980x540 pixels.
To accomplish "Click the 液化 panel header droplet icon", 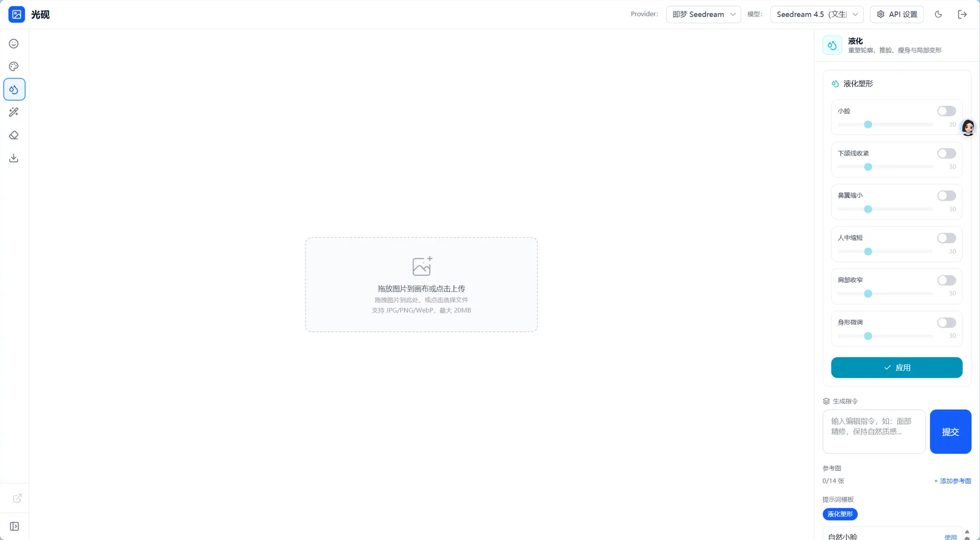I will [x=832, y=45].
